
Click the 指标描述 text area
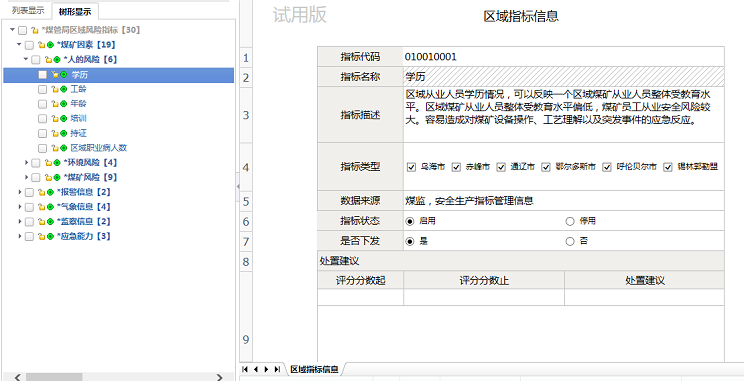click(x=564, y=114)
